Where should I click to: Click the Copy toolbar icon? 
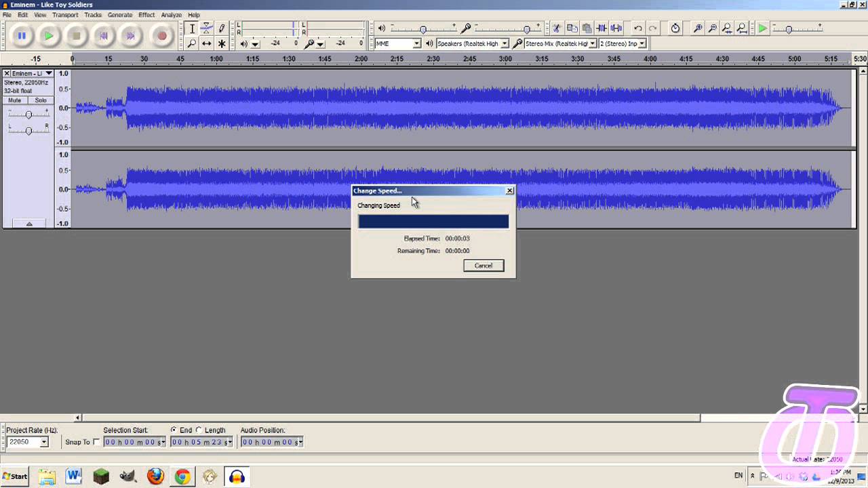(x=572, y=28)
